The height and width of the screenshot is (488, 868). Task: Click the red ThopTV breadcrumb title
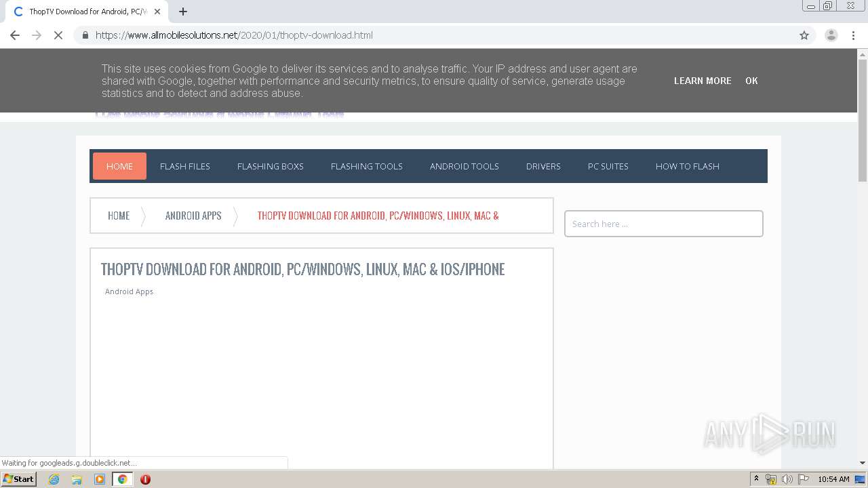(378, 216)
